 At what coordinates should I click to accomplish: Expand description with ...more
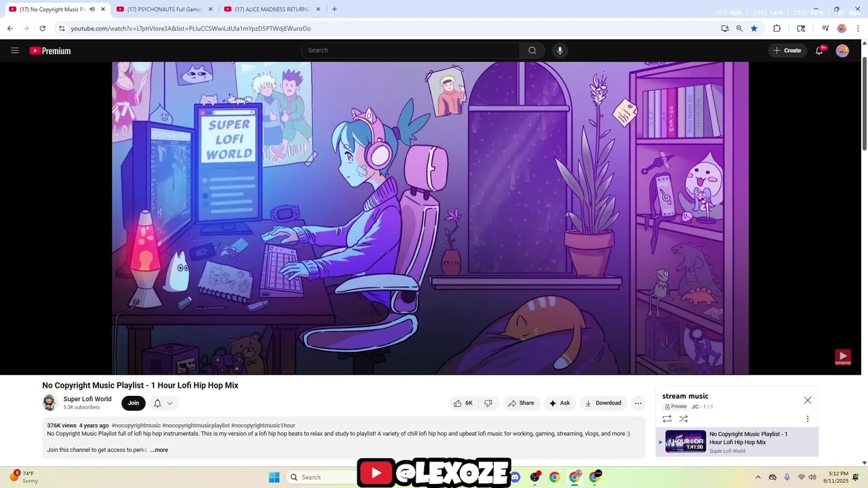(159, 450)
